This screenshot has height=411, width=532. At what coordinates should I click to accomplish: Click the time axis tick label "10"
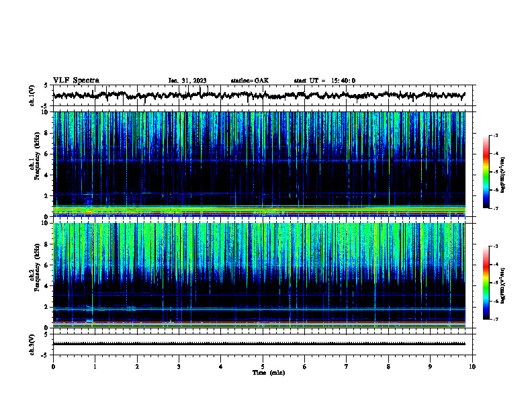tap(472, 367)
